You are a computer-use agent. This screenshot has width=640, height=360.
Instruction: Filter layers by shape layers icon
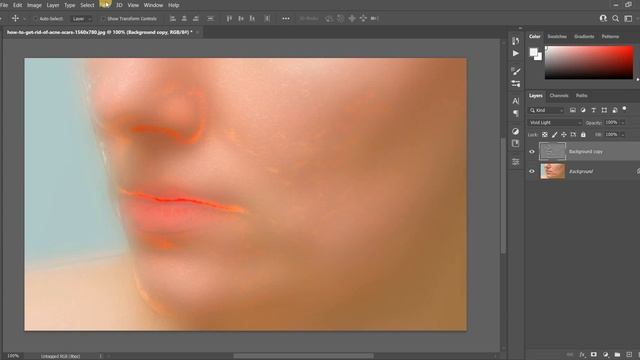pos(604,110)
